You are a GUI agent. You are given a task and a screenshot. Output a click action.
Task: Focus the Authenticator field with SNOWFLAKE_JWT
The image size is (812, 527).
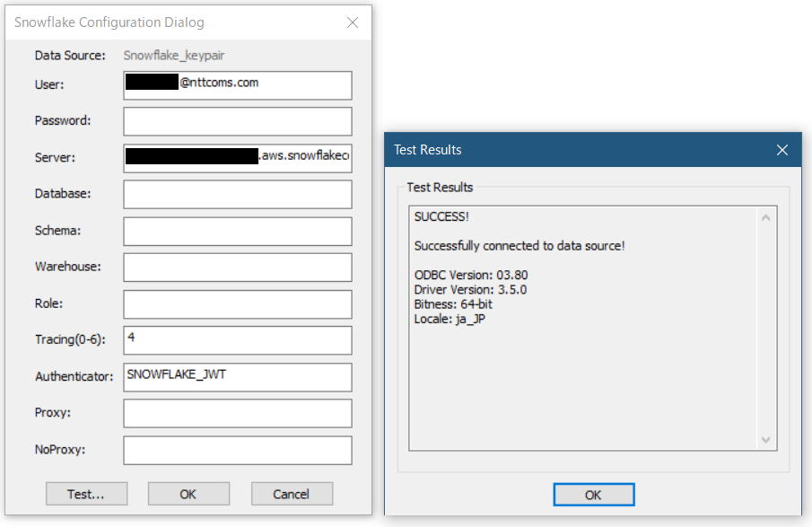(238, 377)
